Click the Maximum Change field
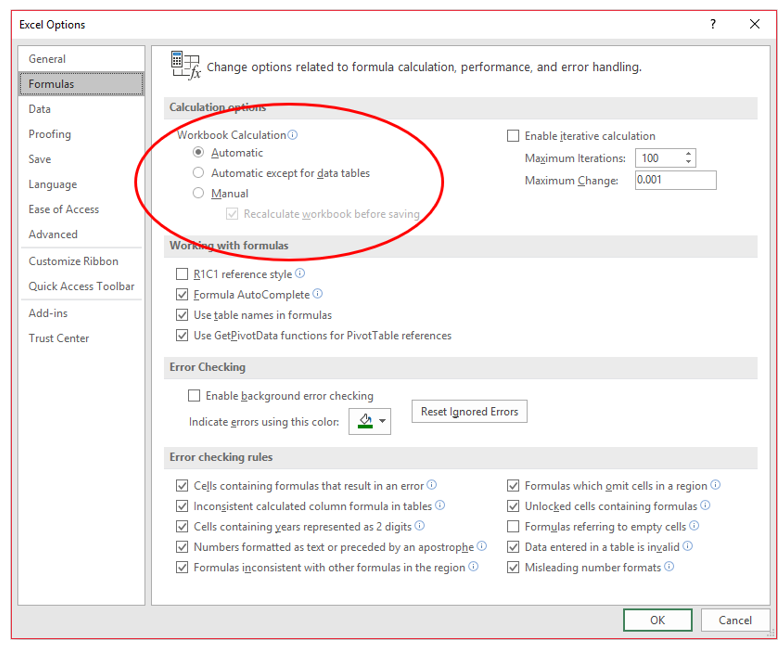The width and height of the screenshot is (783, 664). click(x=676, y=180)
